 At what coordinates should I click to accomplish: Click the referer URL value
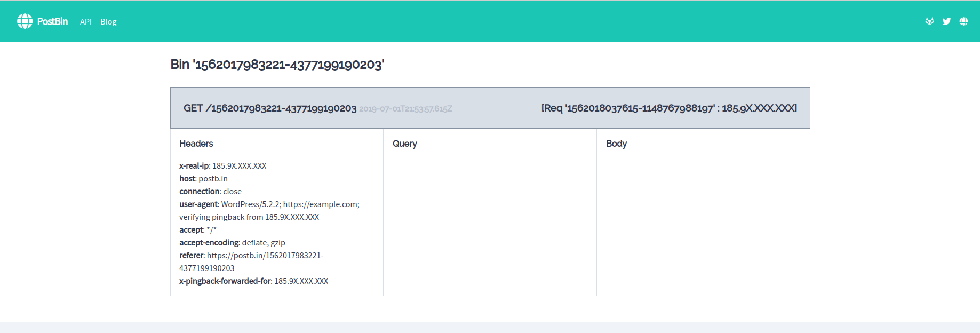pyautogui.click(x=265, y=256)
